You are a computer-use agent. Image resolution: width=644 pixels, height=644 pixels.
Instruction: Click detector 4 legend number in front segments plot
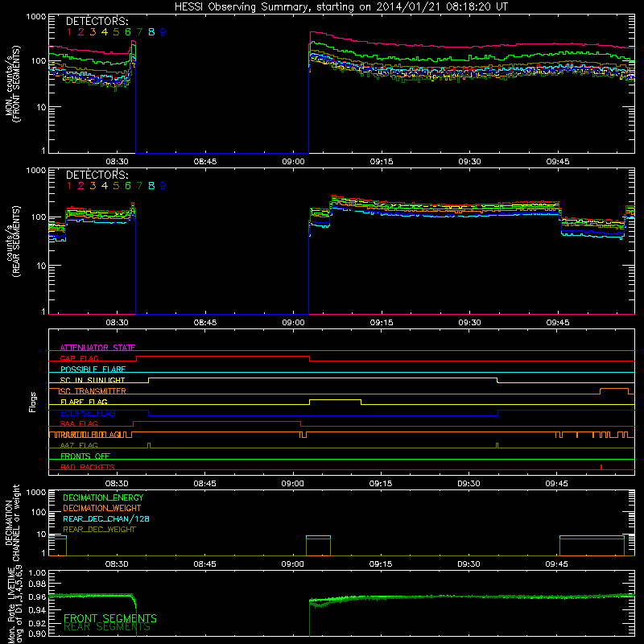(105, 32)
